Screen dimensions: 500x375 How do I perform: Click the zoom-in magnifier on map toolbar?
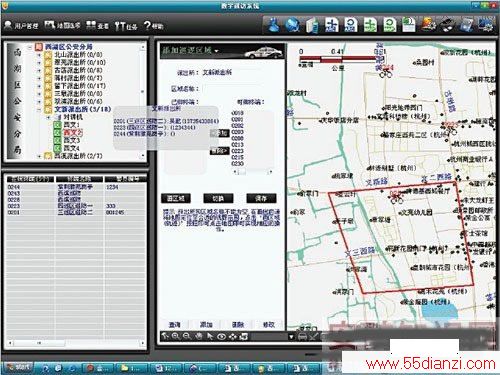176,336
